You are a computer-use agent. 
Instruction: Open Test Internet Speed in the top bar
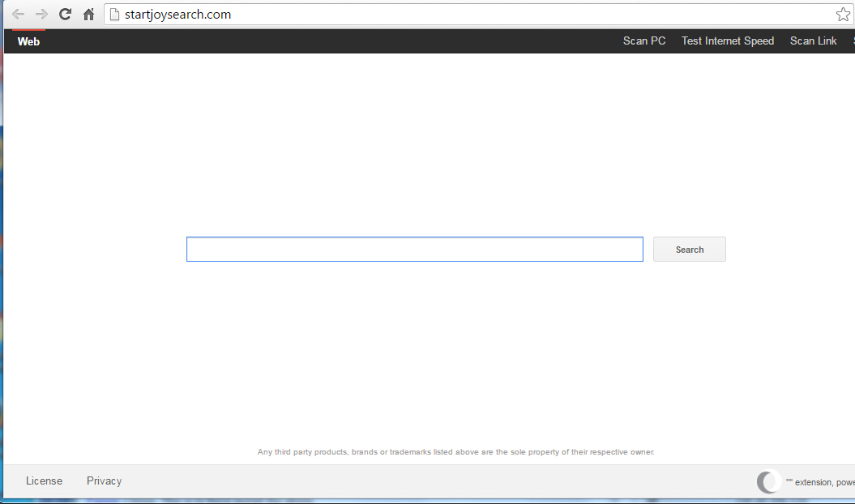coord(728,41)
